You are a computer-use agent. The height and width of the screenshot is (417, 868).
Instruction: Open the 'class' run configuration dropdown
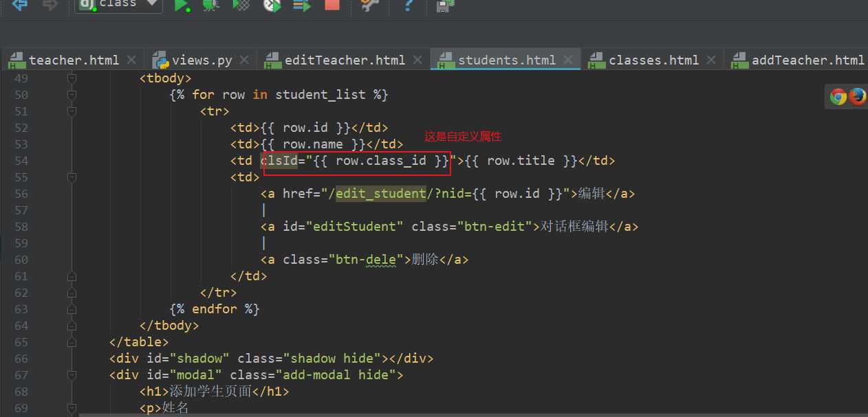click(119, 5)
